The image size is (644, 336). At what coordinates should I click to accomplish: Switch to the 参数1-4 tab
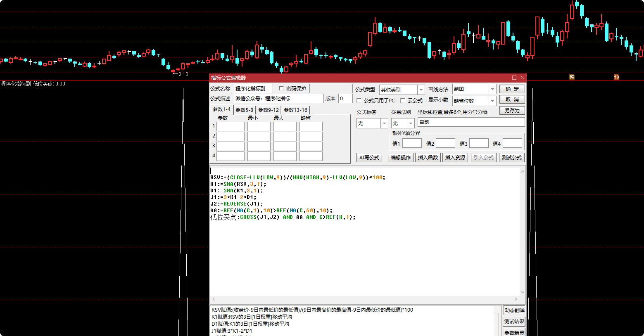coord(221,109)
